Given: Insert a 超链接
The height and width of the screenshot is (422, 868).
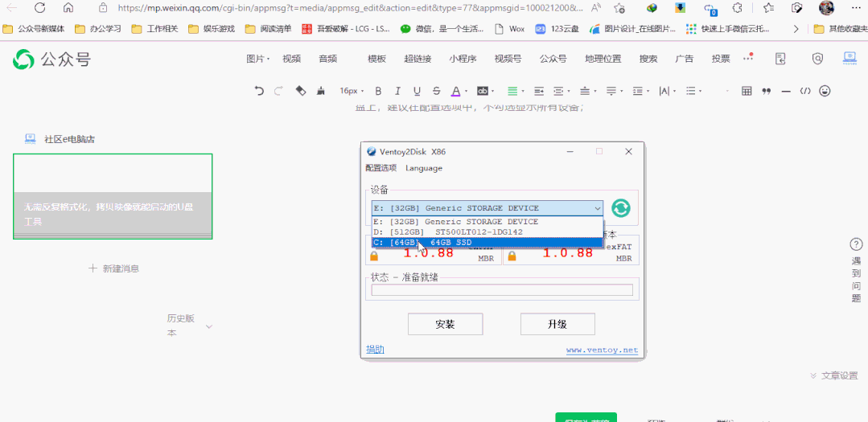Looking at the screenshot, I should [x=418, y=59].
